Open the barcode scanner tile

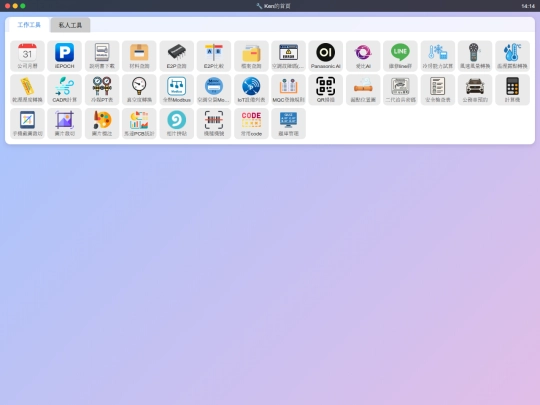pos(214,123)
